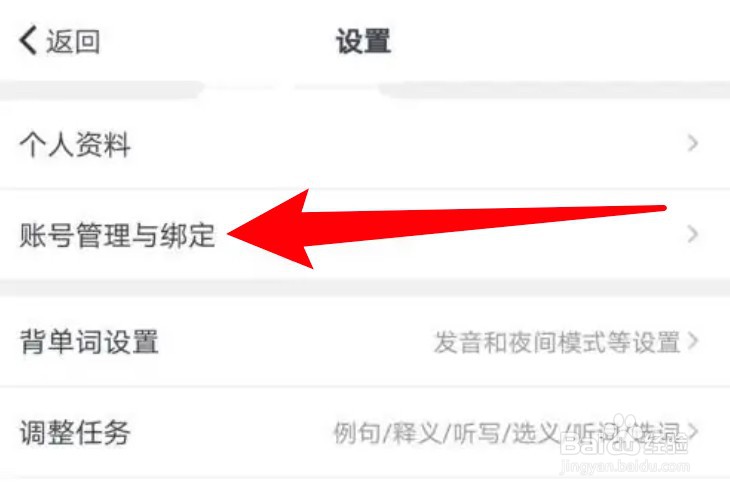Open the jingyan.baidu.com watermark link

(625, 466)
